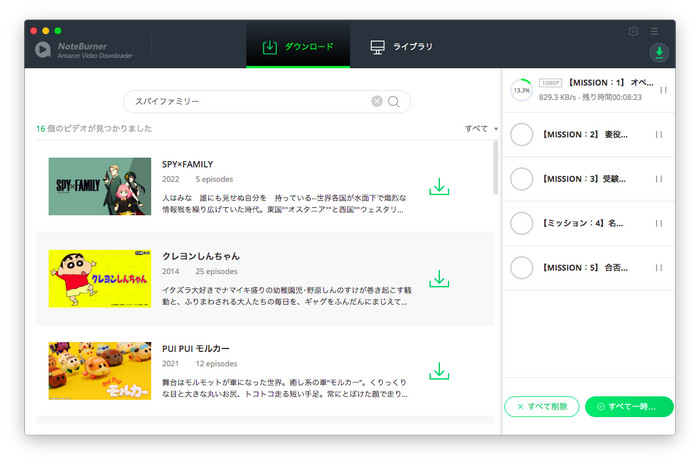Download SPY×FAMILY with its download icon
700x464 pixels.
pos(439,187)
